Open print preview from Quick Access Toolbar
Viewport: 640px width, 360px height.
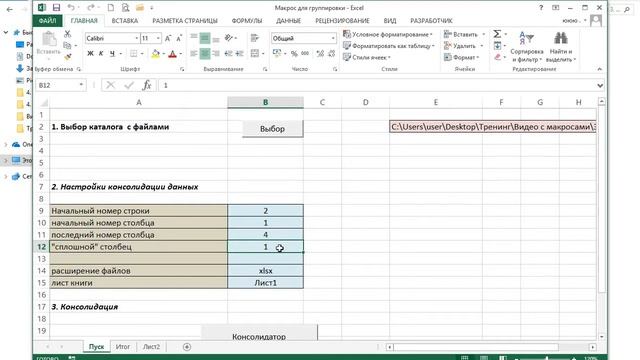125,7
